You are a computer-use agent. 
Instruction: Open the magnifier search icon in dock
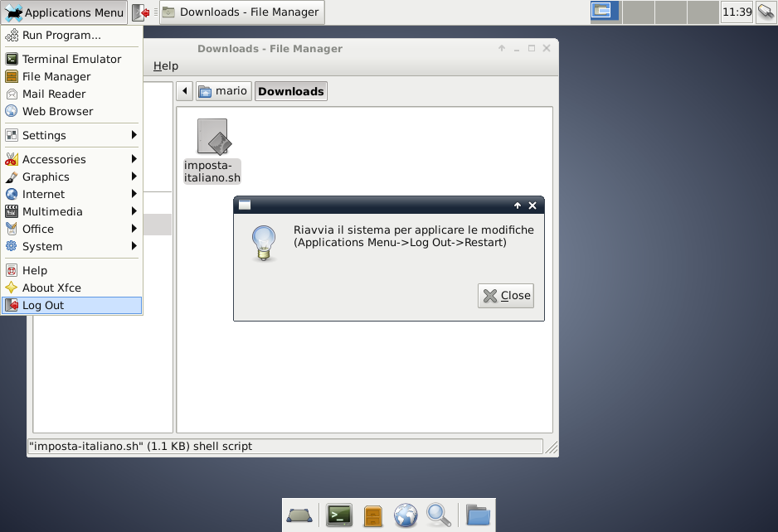pyautogui.click(x=439, y=515)
